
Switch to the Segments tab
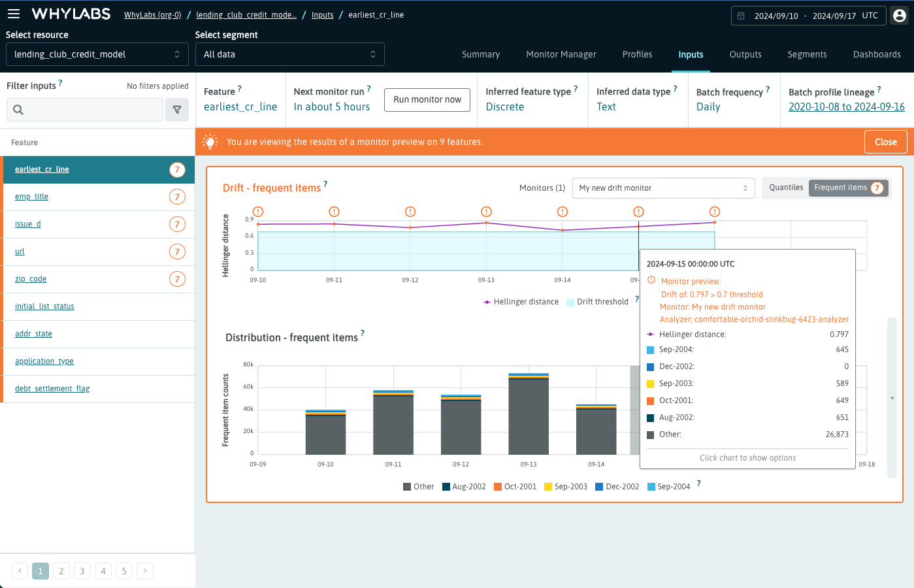(807, 54)
